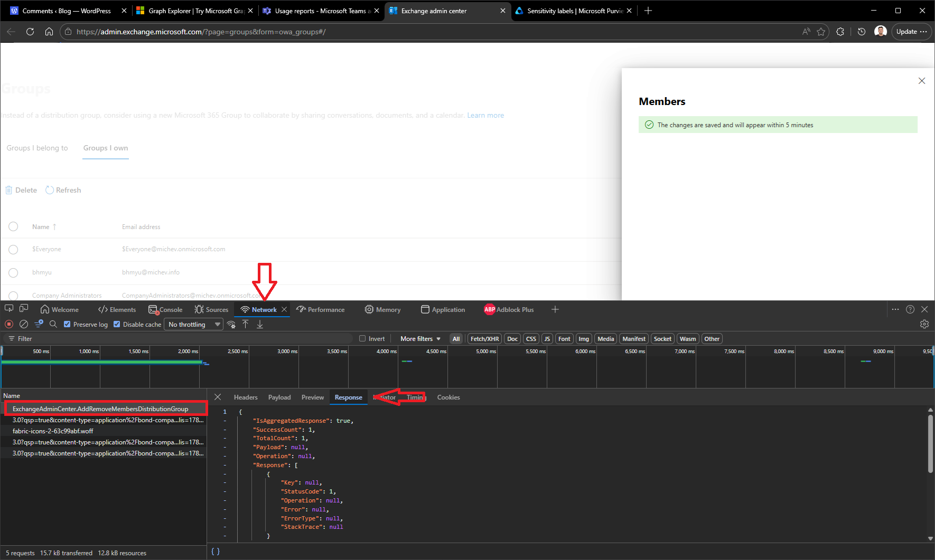The height and width of the screenshot is (560, 935).
Task: Click the filter toggle icon in Network toolbar
Action: [39, 324]
